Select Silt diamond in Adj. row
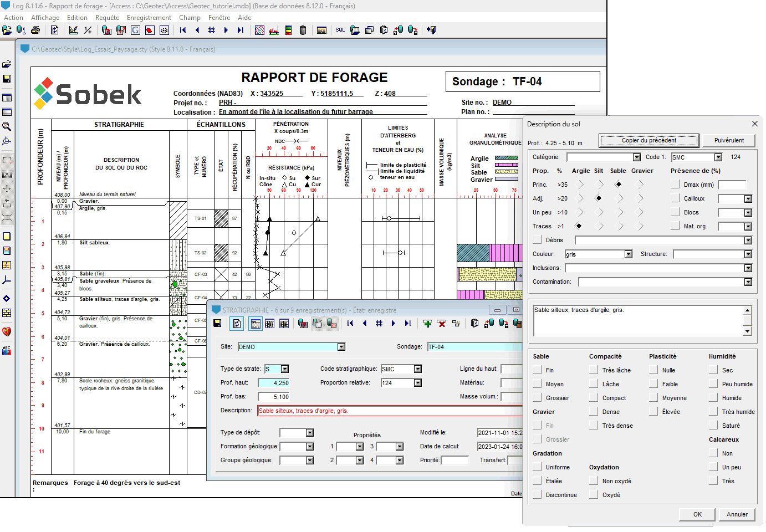Viewport: 766px width, 532px height. point(599,198)
